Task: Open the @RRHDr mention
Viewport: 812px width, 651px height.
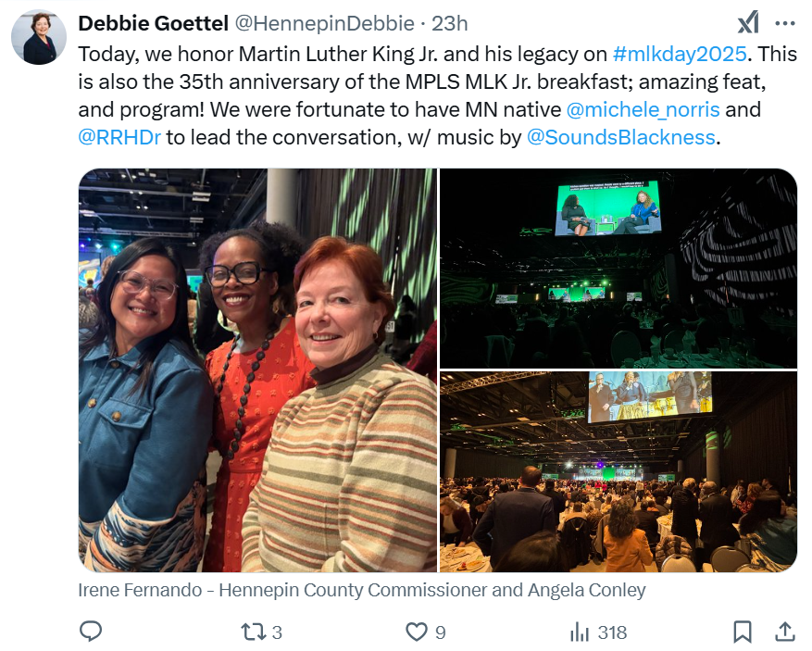Action: (119, 137)
